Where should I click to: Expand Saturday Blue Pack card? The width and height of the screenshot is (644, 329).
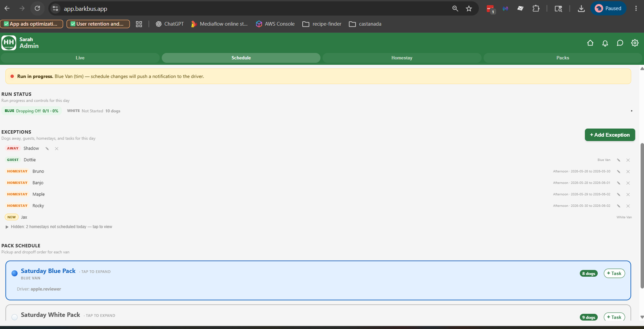pyautogui.click(x=318, y=280)
